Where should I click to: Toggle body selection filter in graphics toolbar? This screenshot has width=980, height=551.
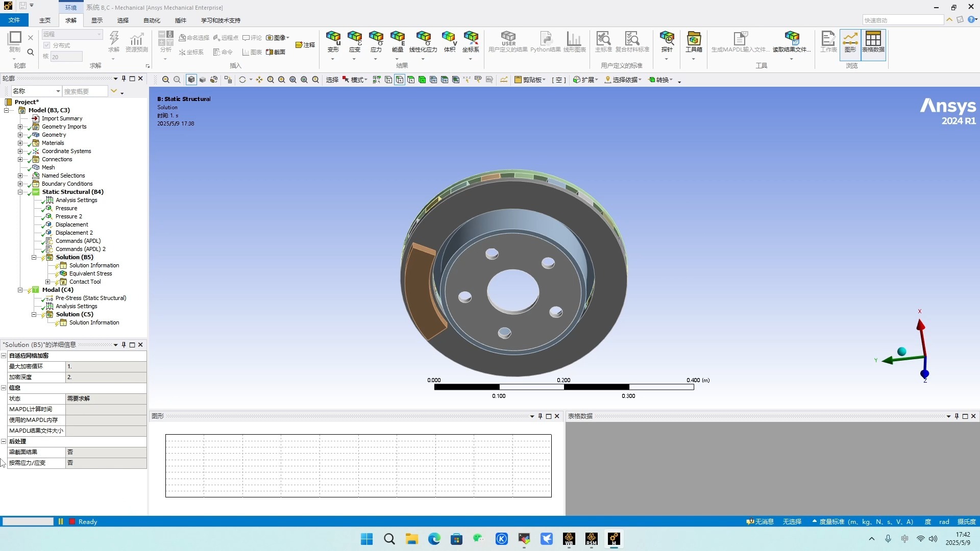click(x=423, y=80)
